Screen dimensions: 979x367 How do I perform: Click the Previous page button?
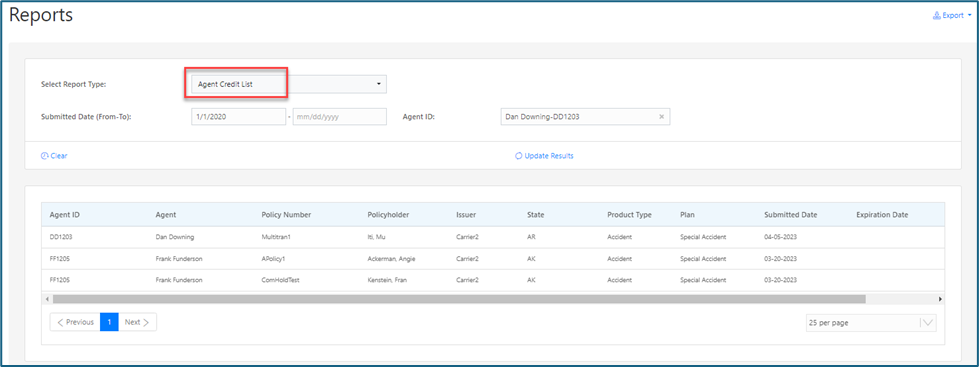click(x=75, y=322)
